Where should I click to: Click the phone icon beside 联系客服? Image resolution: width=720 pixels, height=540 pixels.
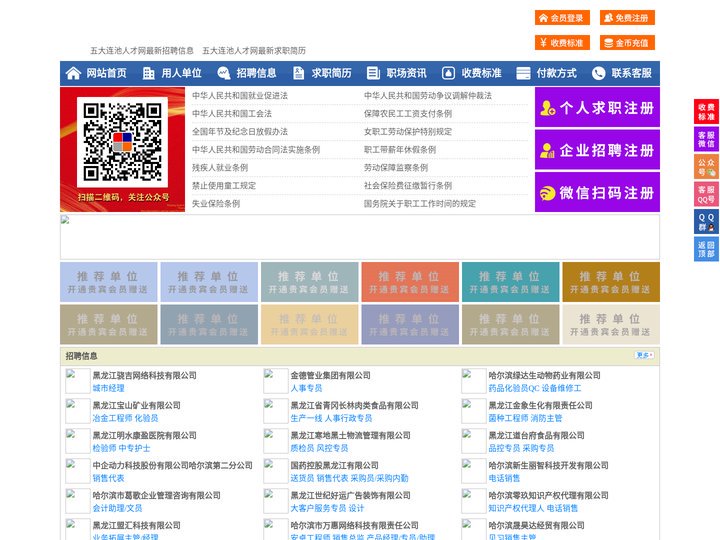click(598, 73)
